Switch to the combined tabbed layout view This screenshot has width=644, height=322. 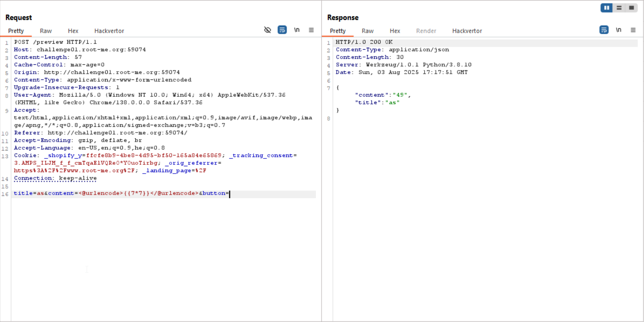[x=631, y=8]
